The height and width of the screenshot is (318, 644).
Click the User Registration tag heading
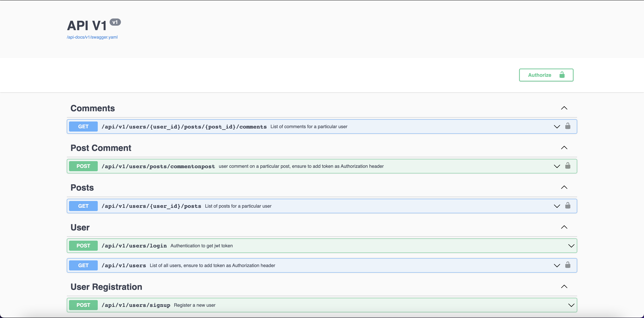tap(106, 287)
